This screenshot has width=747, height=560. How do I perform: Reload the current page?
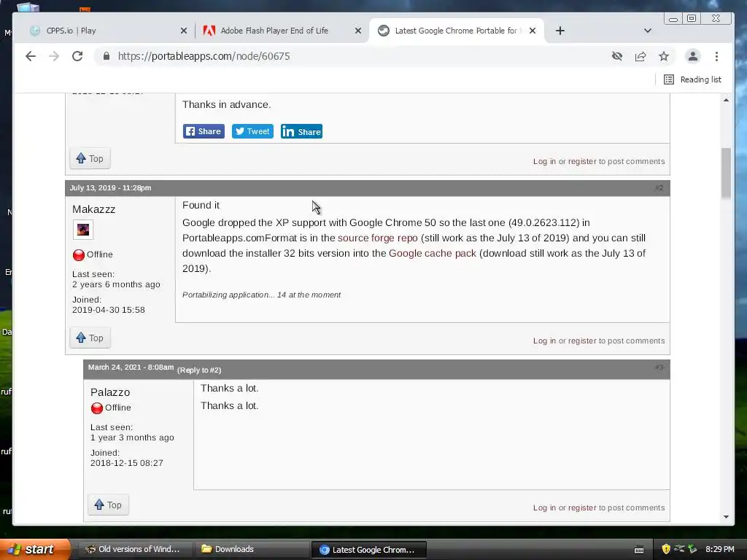(x=77, y=56)
